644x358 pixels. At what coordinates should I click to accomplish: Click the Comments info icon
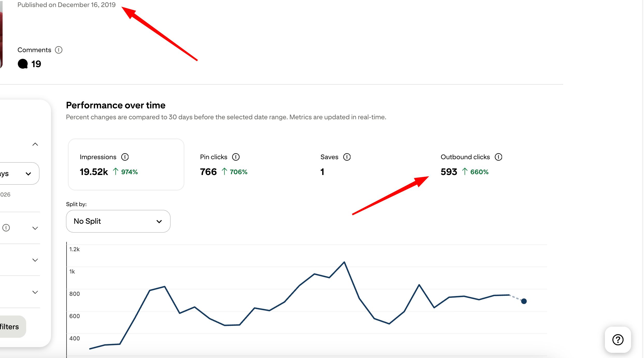(59, 50)
